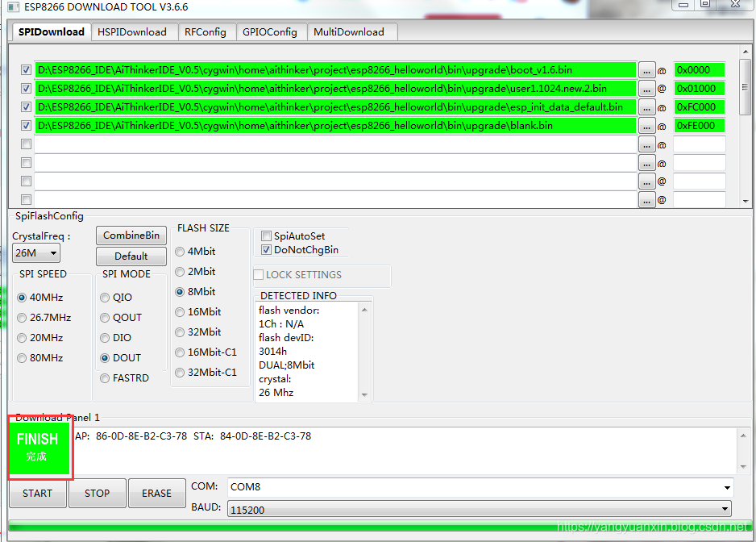Click up arrow in DETECTED INFO box

point(364,310)
